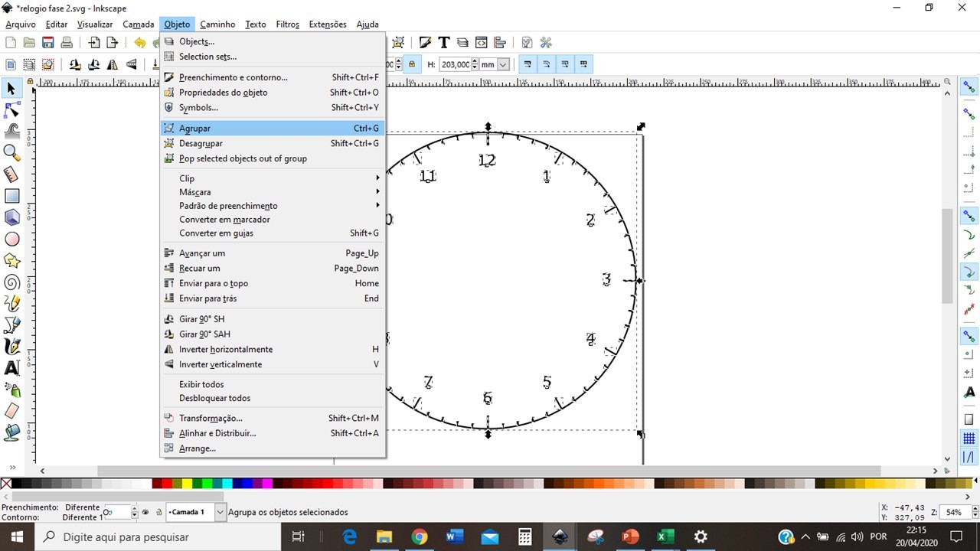Open Google Chrome from the taskbar
Viewport: 980px width, 551px height.
pos(419,536)
